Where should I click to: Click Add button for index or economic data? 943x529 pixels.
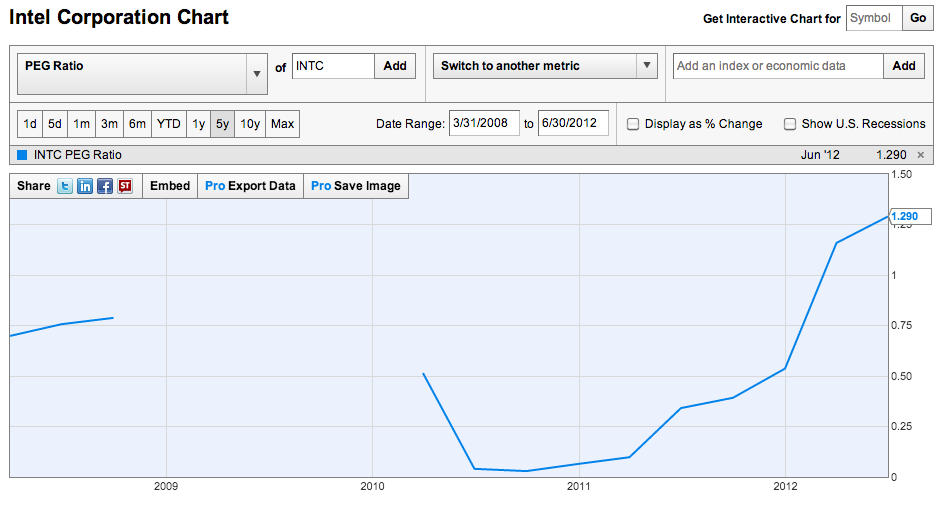point(904,66)
